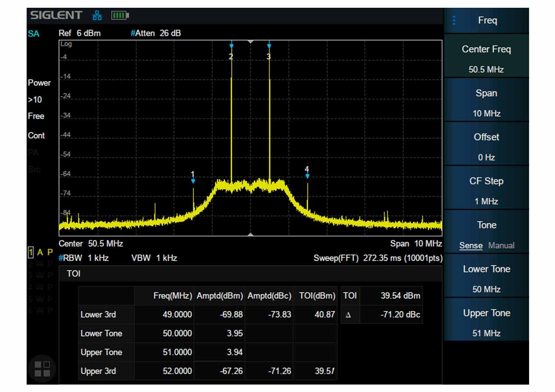The image size is (555, 392).
Task: Tap the CF Step softkey
Action: pyautogui.click(x=487, y=188)
